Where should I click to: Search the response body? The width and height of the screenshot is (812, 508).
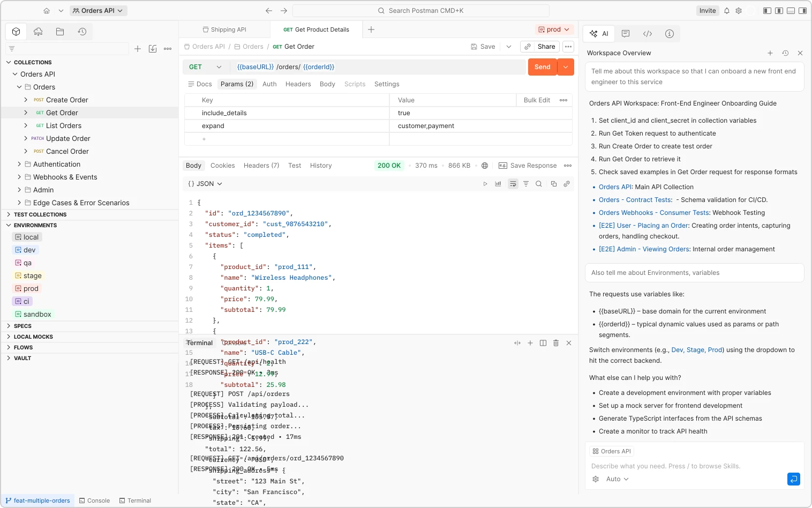pos(539,184)
